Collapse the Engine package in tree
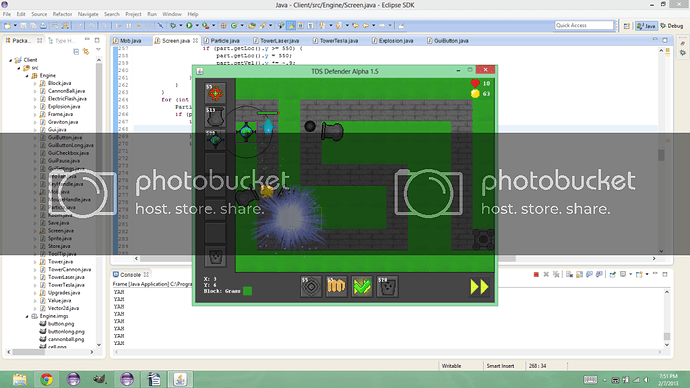This screenshot has height=388, width=690. [x=27, y=76]
